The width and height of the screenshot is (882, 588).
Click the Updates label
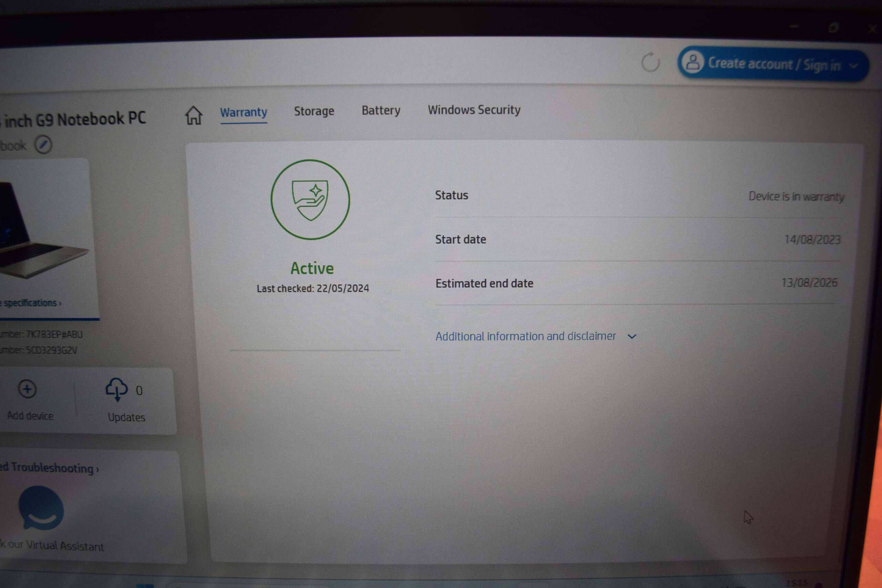tap(126, 417)
